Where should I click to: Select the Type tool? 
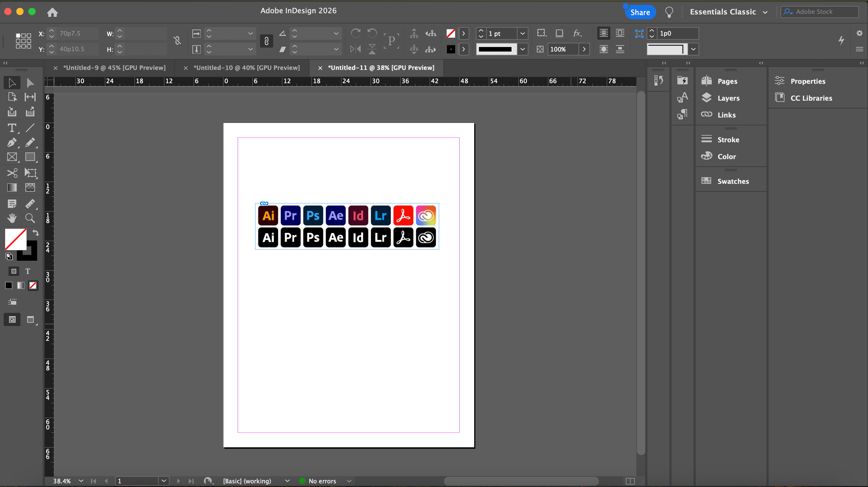(12, 128)
